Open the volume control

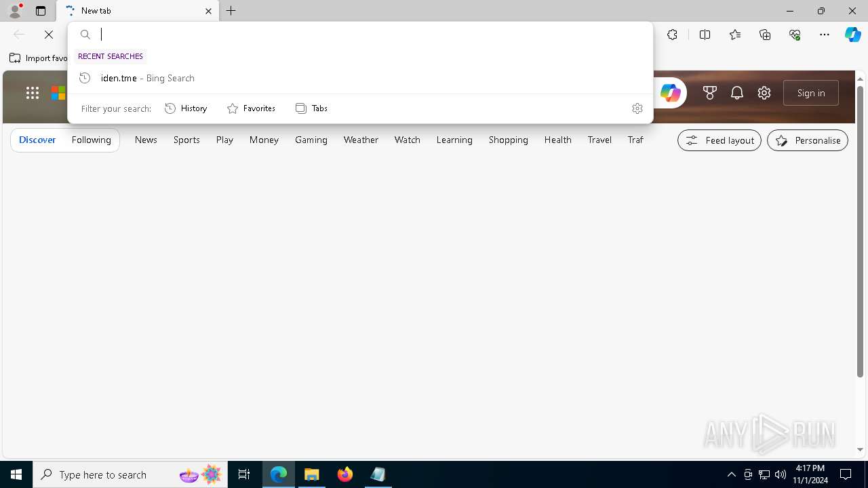coord(781,474)
